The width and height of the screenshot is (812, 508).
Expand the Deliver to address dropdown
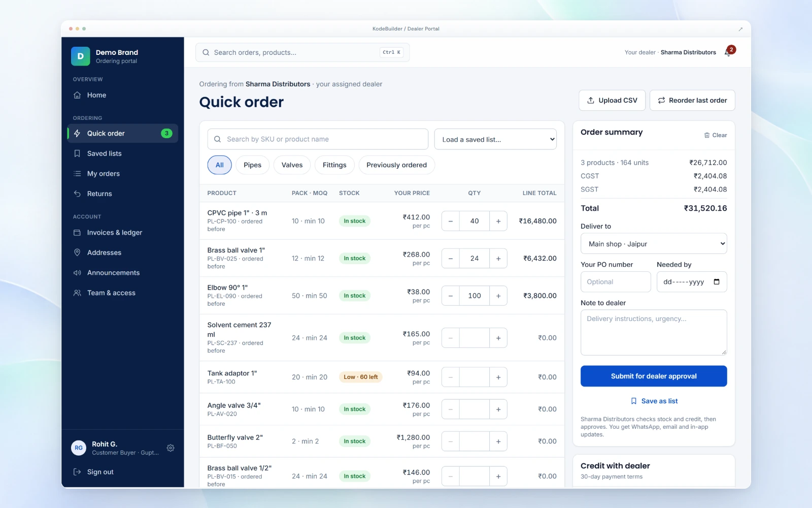(x=654, y=244)
